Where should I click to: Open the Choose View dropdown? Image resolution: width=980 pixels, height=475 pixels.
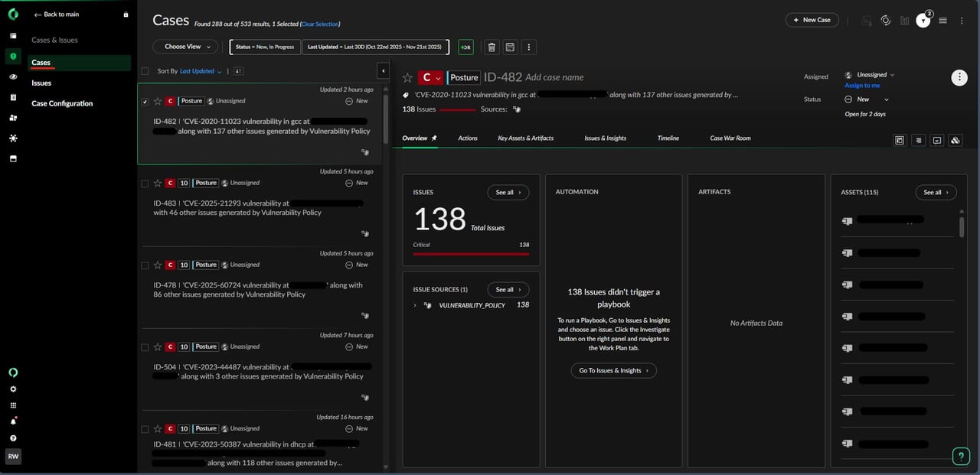[188, 47]
